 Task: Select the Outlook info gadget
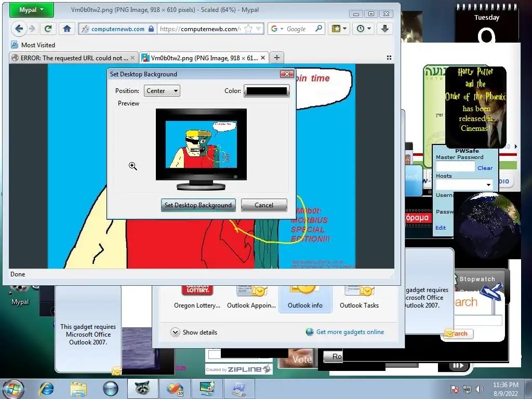point(305,298)
